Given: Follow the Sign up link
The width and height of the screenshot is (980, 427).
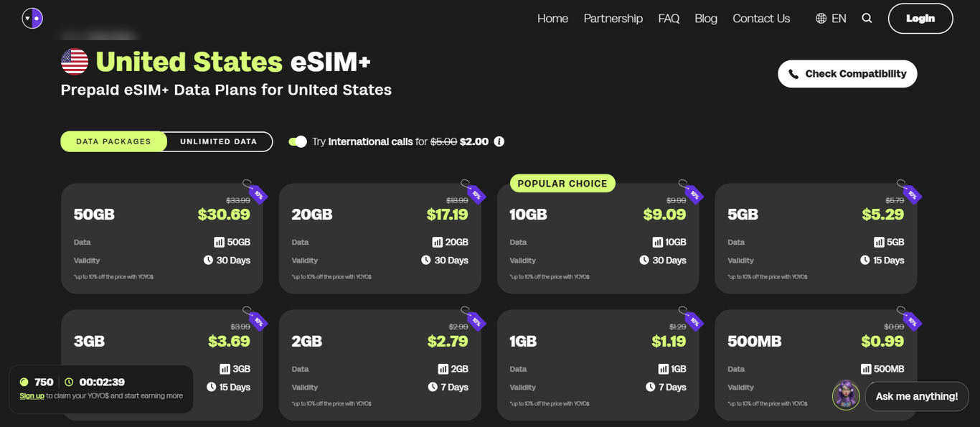Looking at the screenshot, I should pyautogui.click(x=32, y=395).
